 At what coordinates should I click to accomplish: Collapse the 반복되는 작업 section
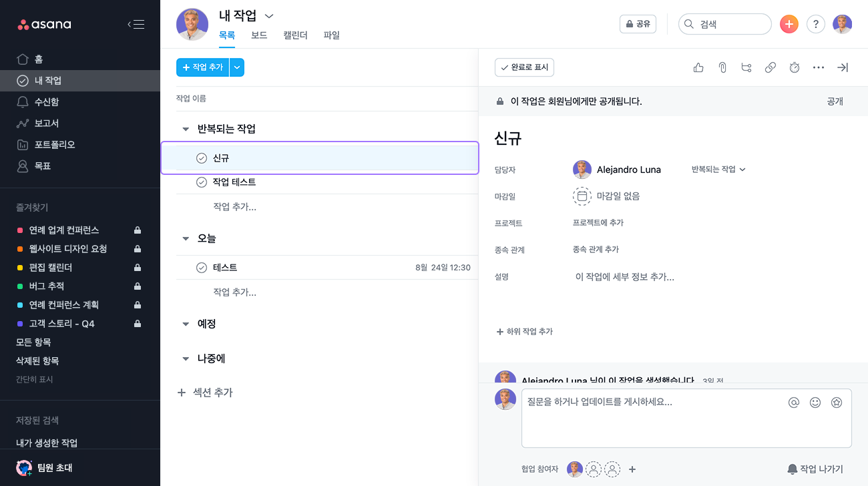click(x=186, y=129)
